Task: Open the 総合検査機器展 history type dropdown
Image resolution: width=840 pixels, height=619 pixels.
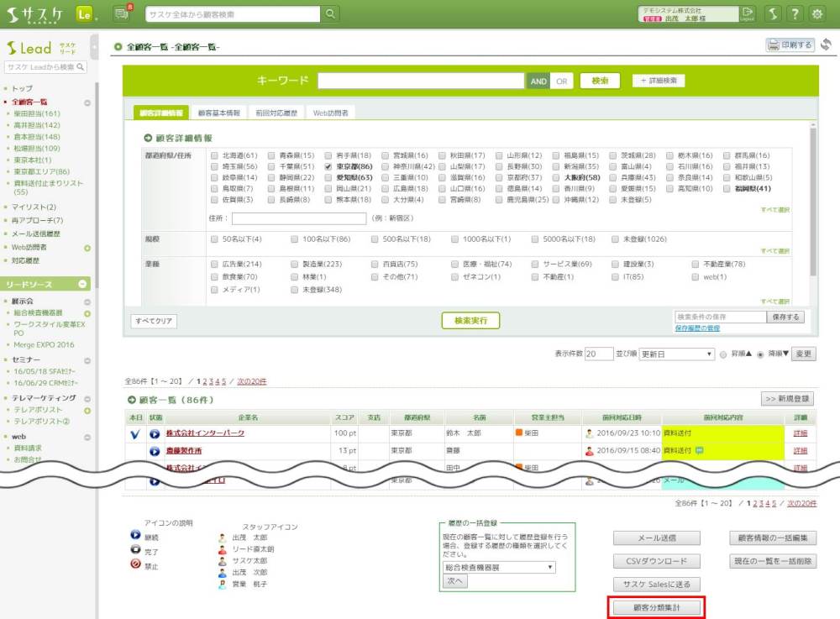Action: click(498, 567)
